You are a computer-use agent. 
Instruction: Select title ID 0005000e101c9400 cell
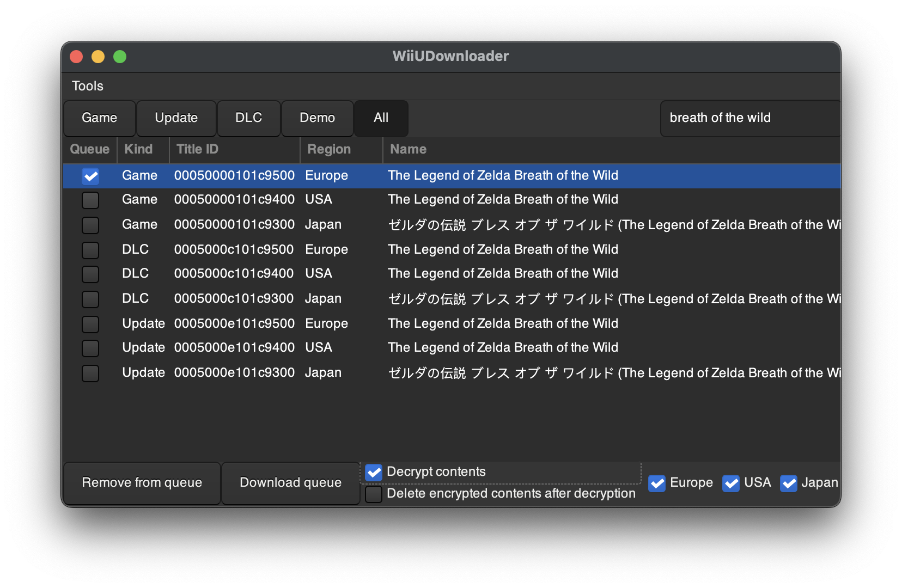234,347
